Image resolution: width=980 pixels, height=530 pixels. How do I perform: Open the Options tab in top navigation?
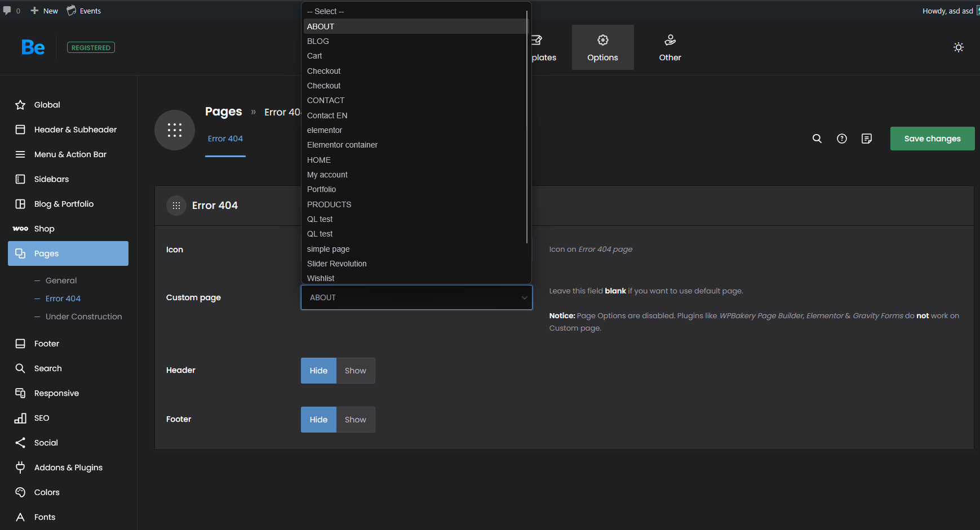click(602, 47)
